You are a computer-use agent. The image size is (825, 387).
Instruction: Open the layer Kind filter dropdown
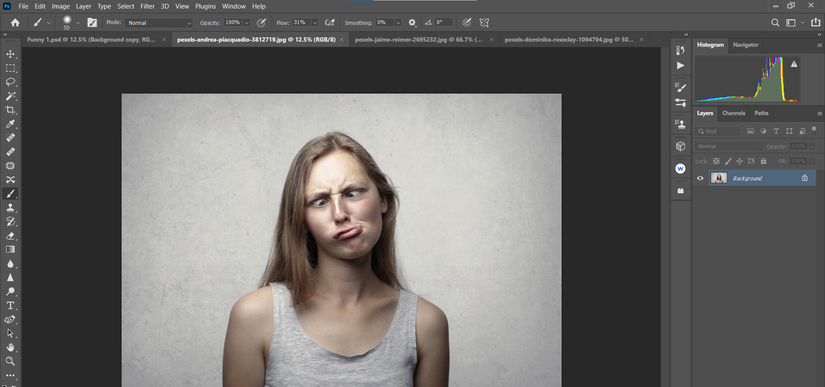point(717,131)
